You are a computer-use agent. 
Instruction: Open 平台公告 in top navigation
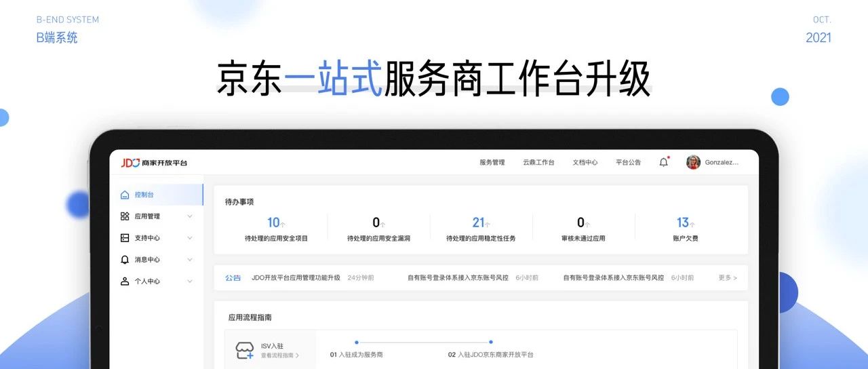click(628, 163)
